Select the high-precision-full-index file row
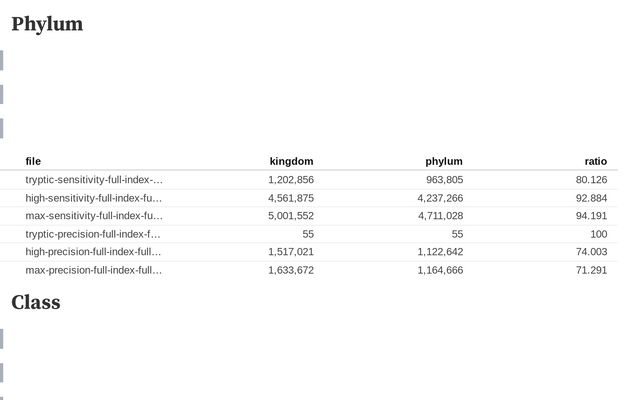Viewport: 640px width, 400px height. click(x=94, y=252)
